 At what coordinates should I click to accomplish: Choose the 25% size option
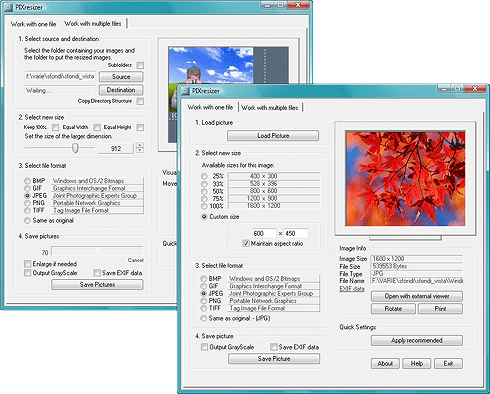(204, 176)
